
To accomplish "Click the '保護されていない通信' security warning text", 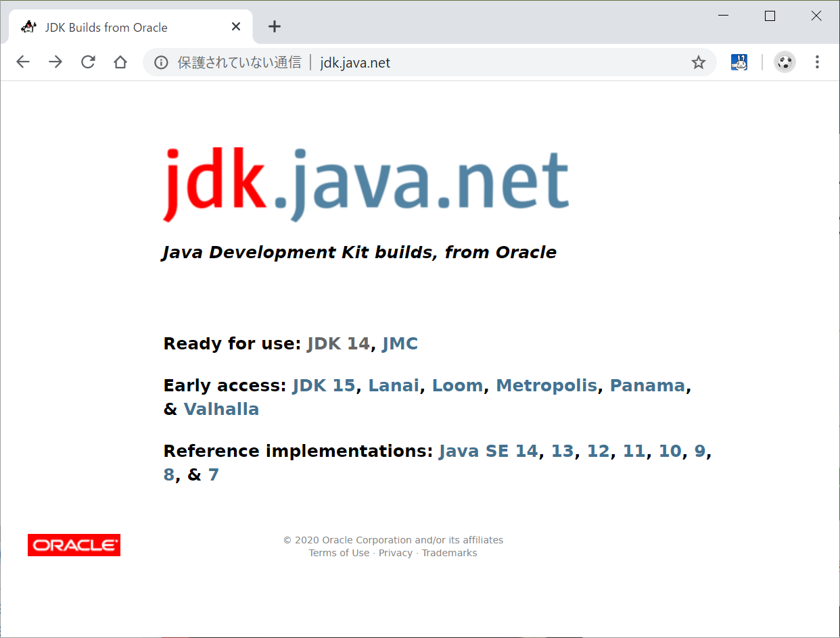I will [239, 63].
